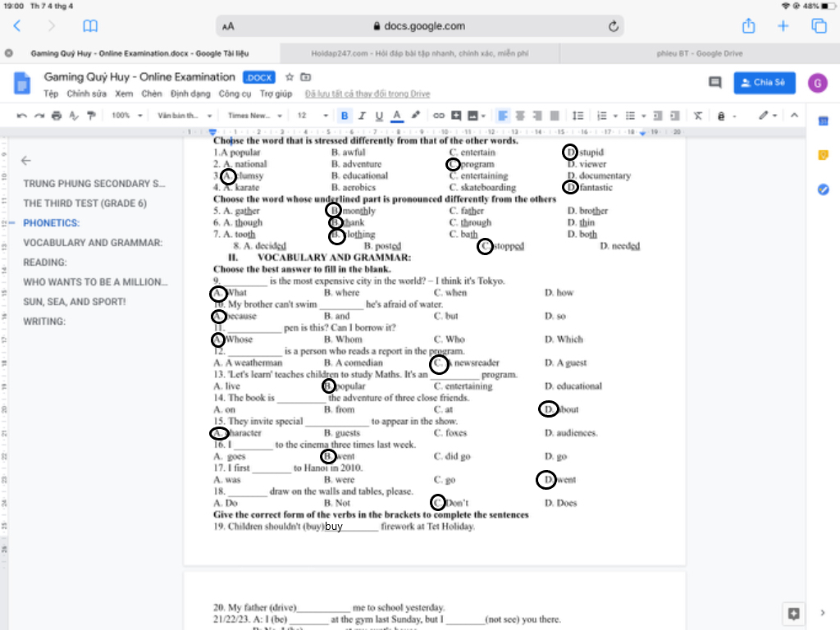Open the Tệp menu
Screen dimensions: 840x630
[51, 94]
